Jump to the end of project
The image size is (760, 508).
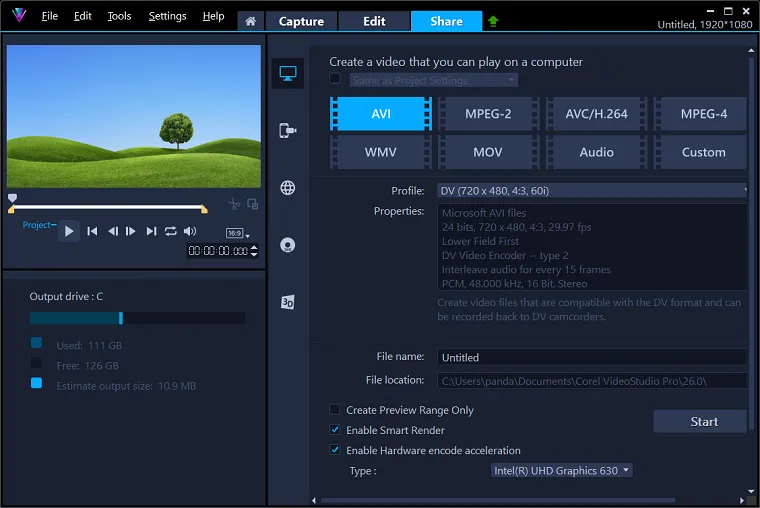click(151, 231)
